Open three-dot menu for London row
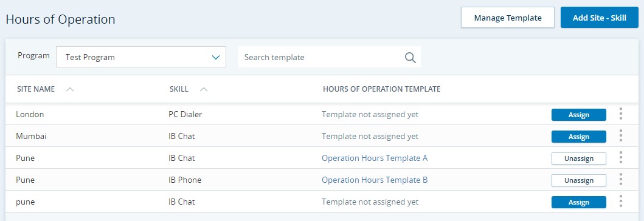This screenshot has width=644, height=221. tap(621, 114)
